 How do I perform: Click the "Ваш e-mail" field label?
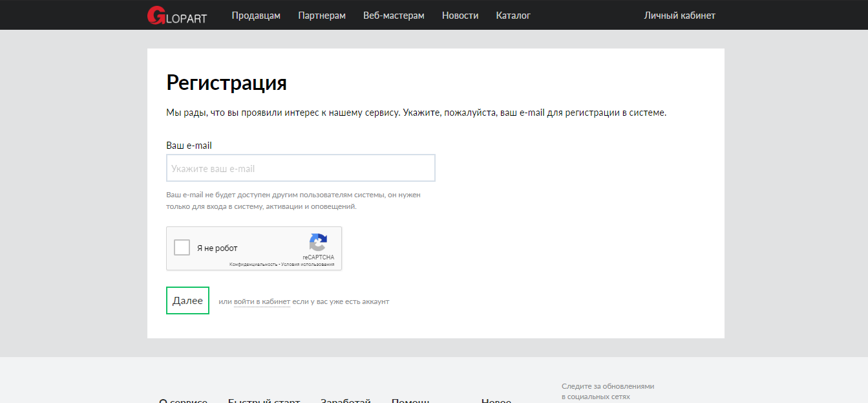tap(189, 146)
